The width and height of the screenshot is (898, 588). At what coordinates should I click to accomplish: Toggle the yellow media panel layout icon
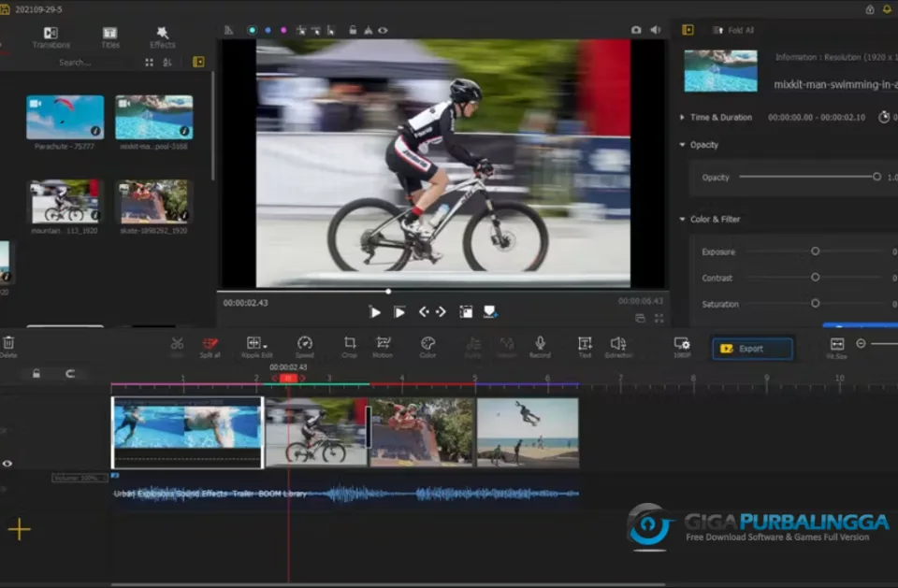pyautogui.click(x=198, y=62)
